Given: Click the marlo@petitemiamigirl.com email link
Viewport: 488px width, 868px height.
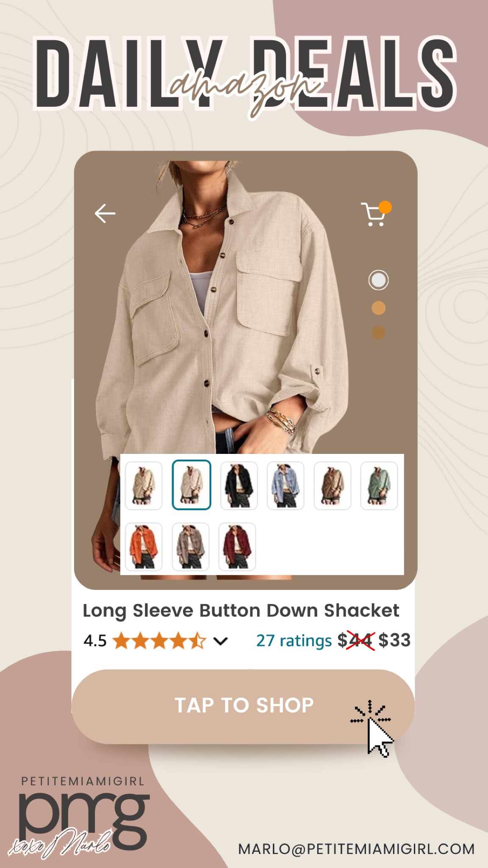Looking at the screenshot, I should (356, 849).
